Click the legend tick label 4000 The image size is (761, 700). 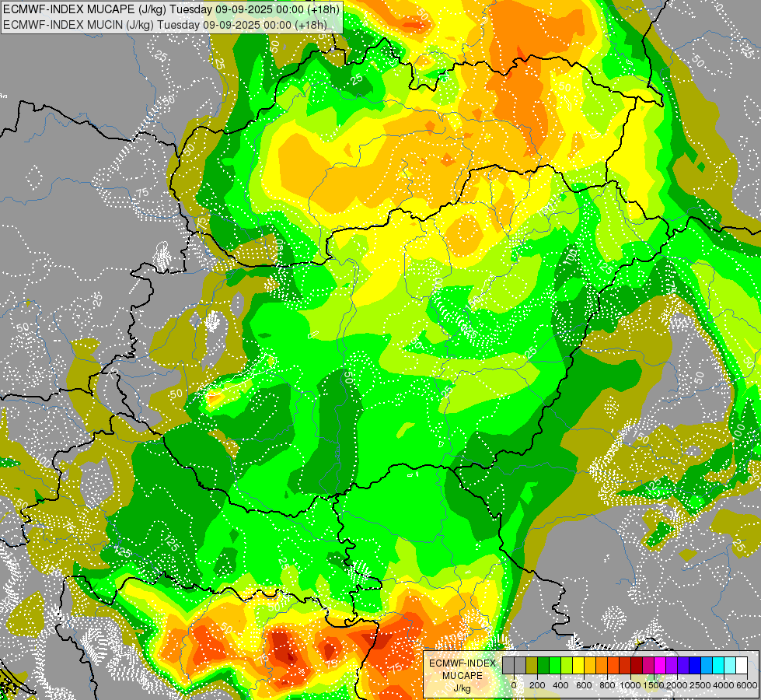click(724, 685)
